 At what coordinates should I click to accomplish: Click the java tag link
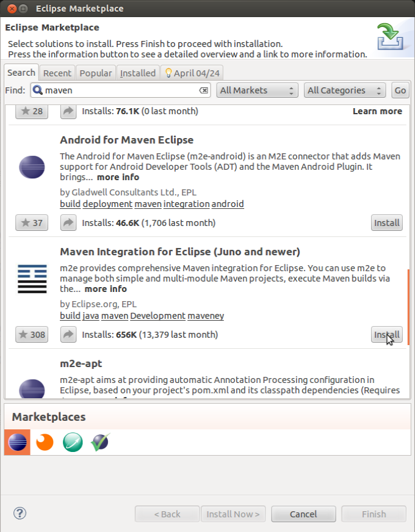pos(91,316)
